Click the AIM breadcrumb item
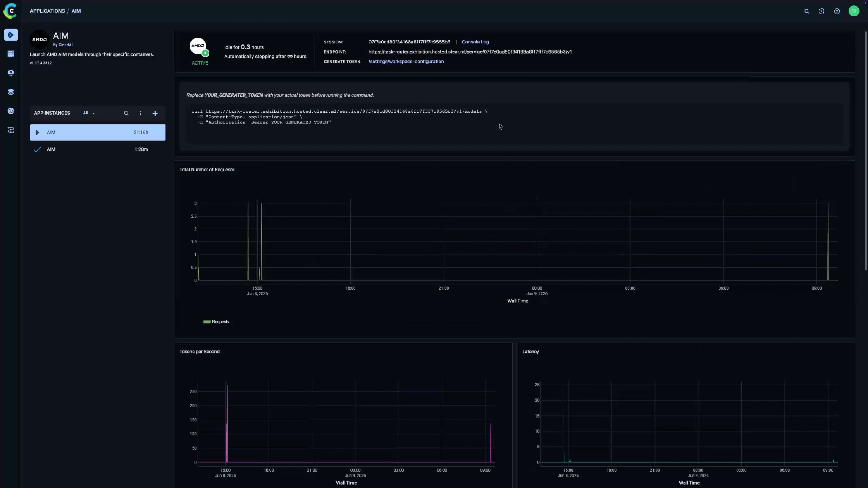Screen dimensions: 868x488 [x=76, y=11]
